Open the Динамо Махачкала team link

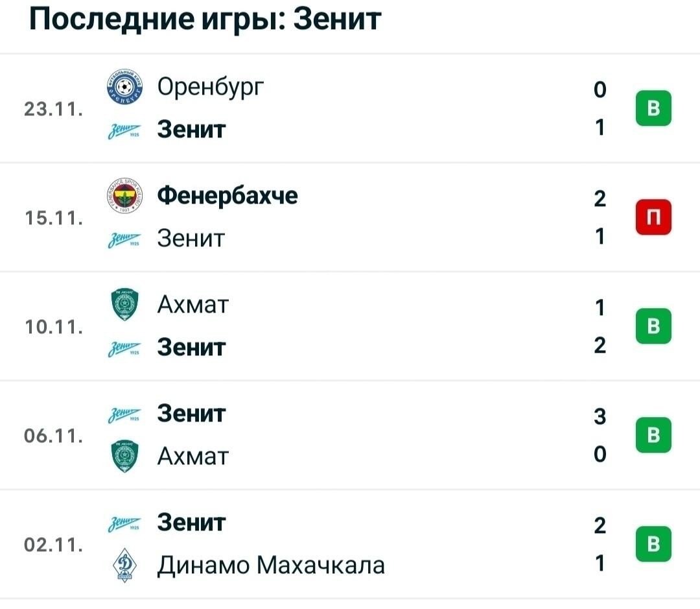(x=271, y=565)
